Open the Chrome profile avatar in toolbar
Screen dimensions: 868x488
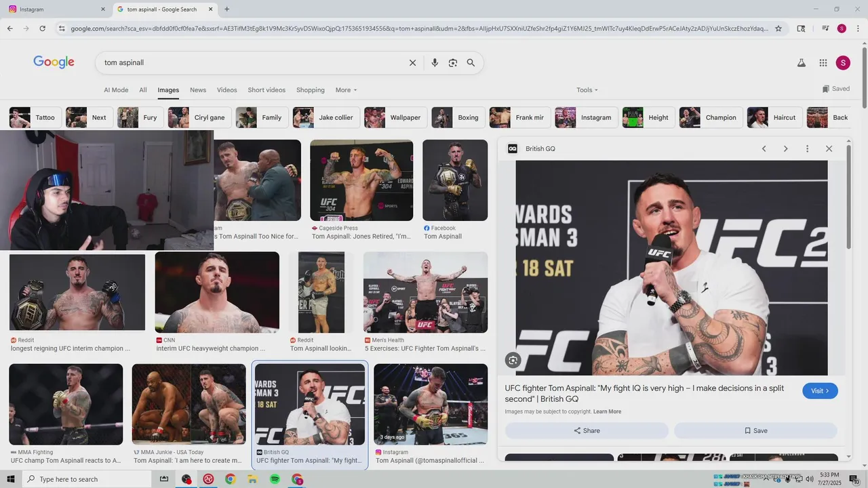pos(842,28)
